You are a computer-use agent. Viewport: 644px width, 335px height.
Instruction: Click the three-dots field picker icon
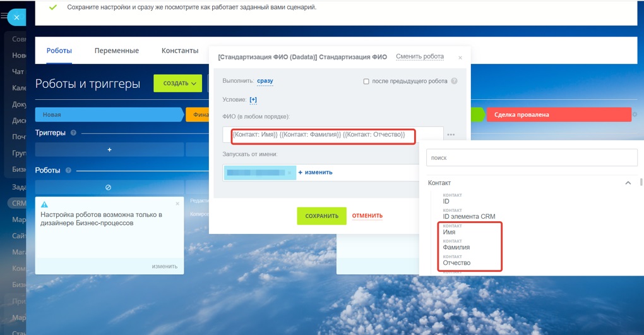click(x=451, y=135)
